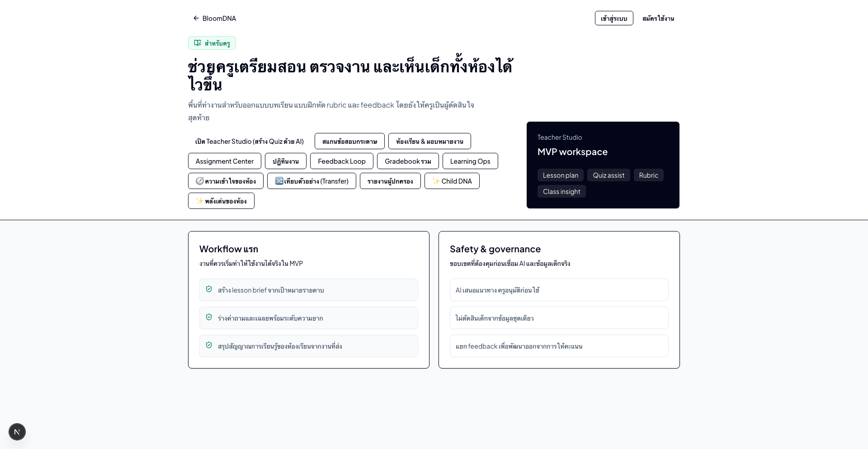Click the back arrow icon beside BloomDNA
This screenshot has width=868, height=449.
coord(196,18)
